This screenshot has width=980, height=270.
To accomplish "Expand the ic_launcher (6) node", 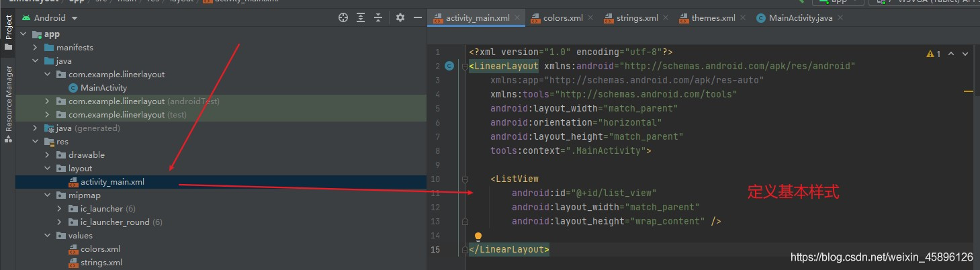I will pyautogui.click(x=60, y=209).
